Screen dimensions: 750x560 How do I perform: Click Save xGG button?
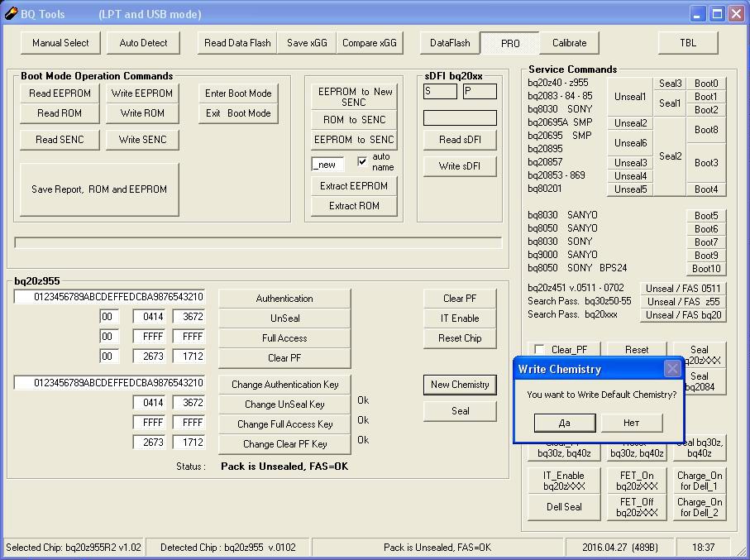pyautogui.click(x=307, y=43)
